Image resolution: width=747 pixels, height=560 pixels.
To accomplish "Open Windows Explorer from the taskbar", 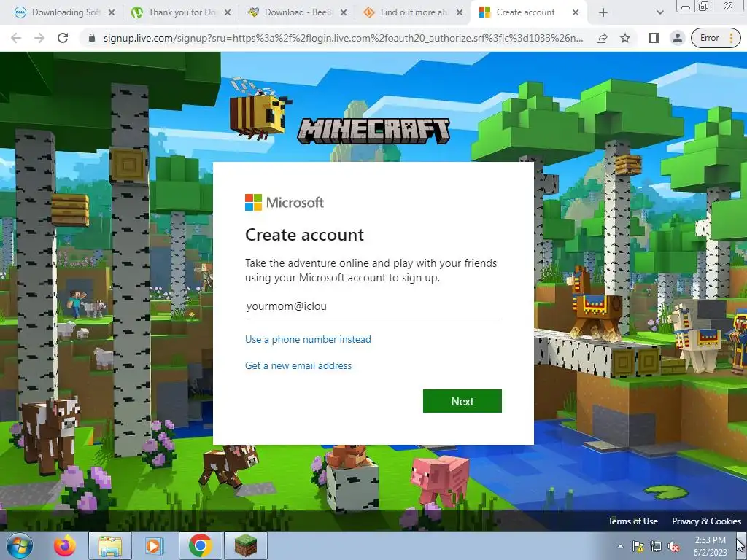I will 109,545.
